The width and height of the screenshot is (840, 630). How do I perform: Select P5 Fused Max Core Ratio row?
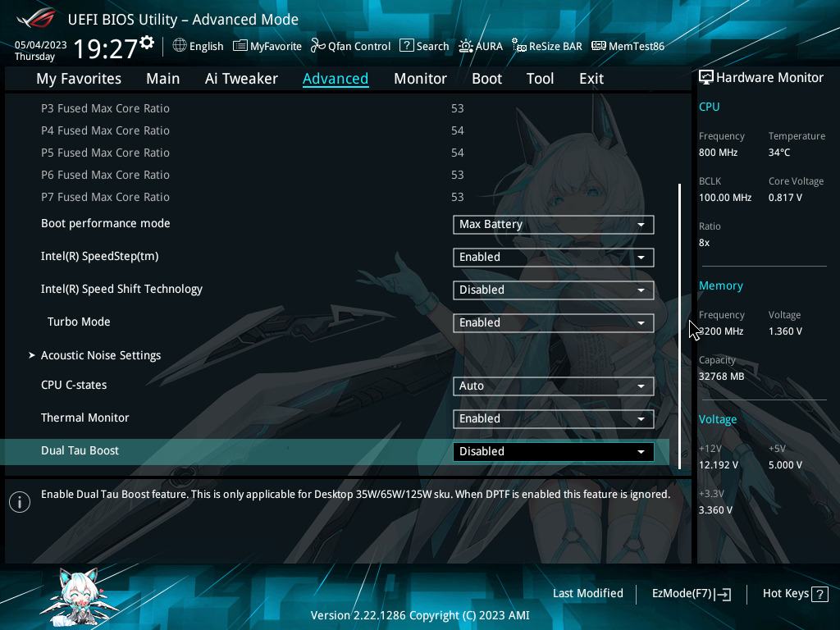point(253,153)
